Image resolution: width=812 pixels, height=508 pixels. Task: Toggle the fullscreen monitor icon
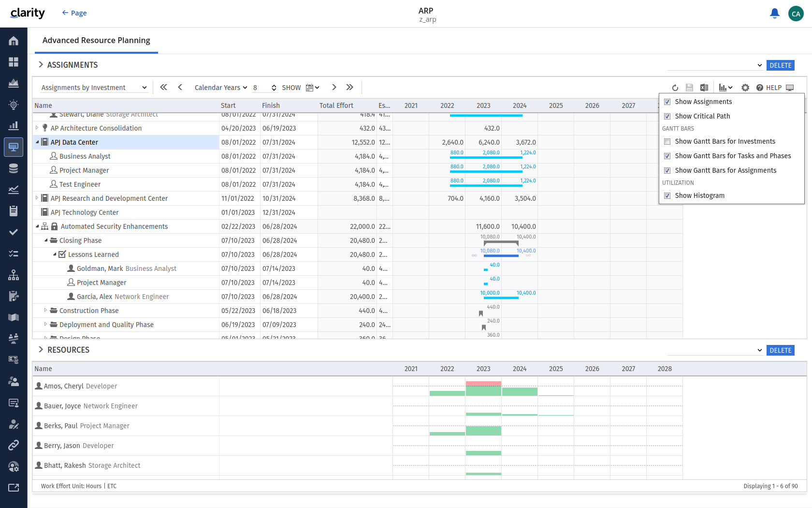[x=790, y=88]
